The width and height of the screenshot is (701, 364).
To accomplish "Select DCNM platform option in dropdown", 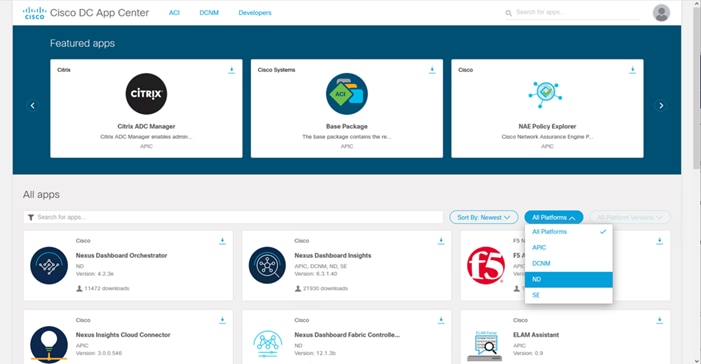I will tap(569, 263).
